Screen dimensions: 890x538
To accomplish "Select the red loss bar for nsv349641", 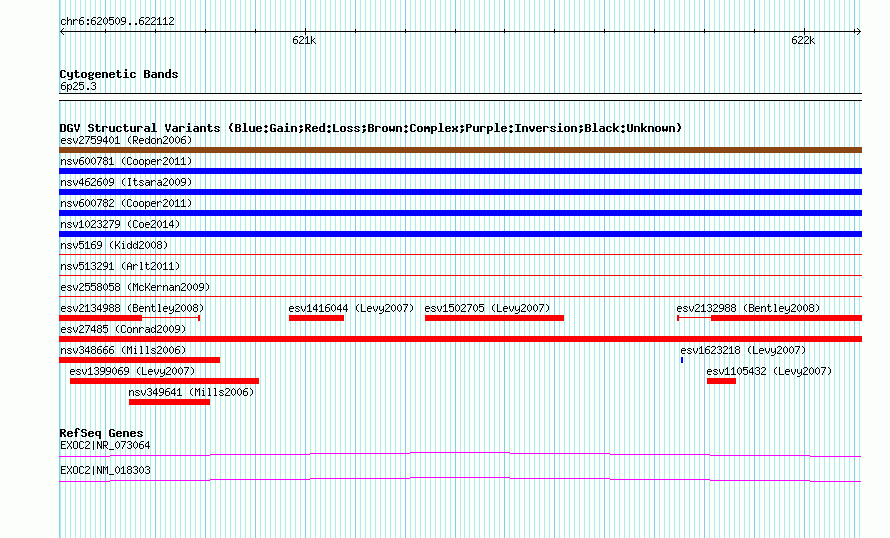I will (169, 402).
